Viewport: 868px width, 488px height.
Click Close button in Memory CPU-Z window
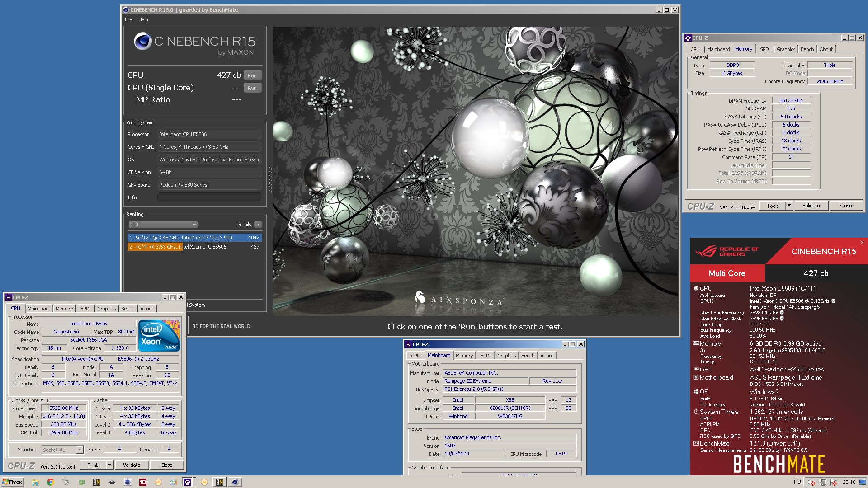[x=846, y=206]
